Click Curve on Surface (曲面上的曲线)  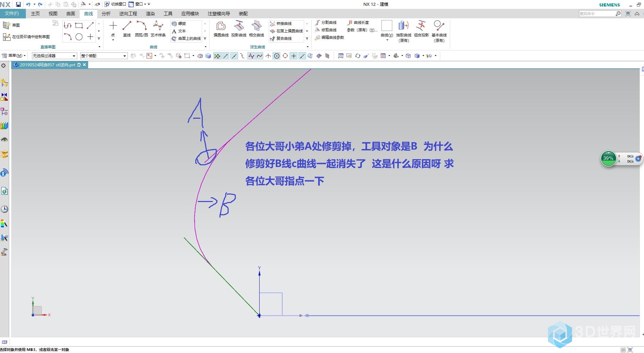point(186,38)
